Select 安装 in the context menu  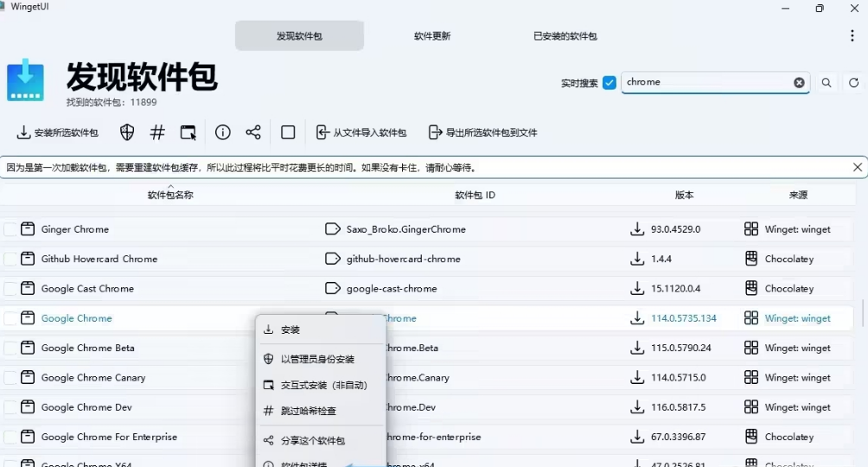[x=321, y=329]
